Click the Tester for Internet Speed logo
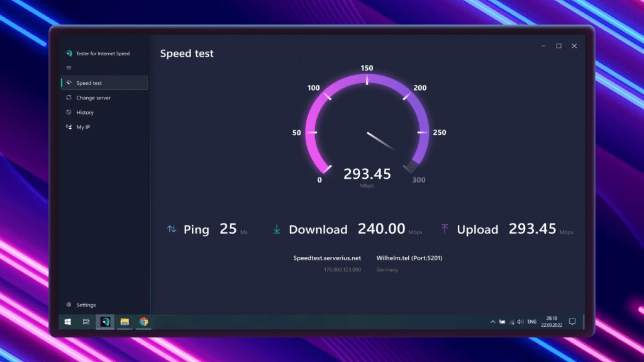The image size is (644, 362). (x=69, y=54)
